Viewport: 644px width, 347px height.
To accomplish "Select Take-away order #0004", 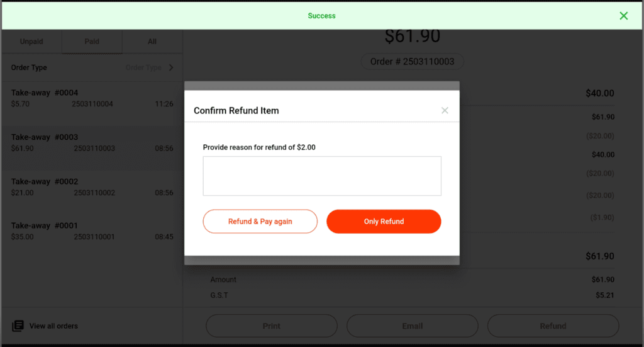I will (x=92, y=99).
